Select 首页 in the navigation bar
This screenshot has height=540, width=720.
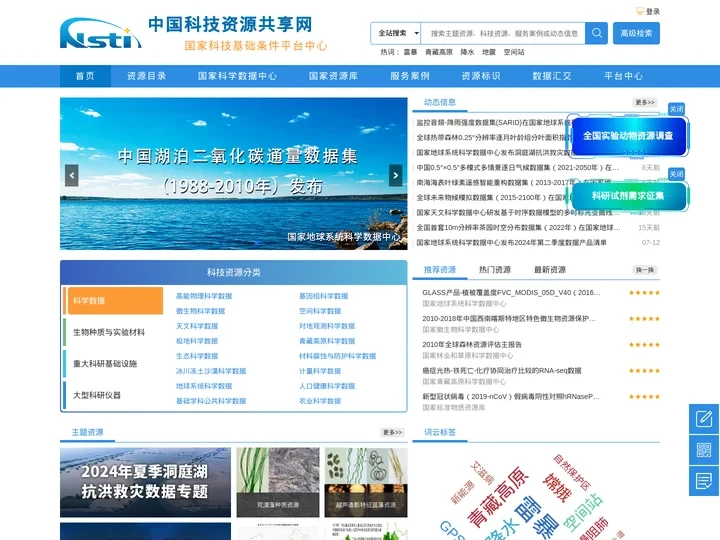click(85, 76)
